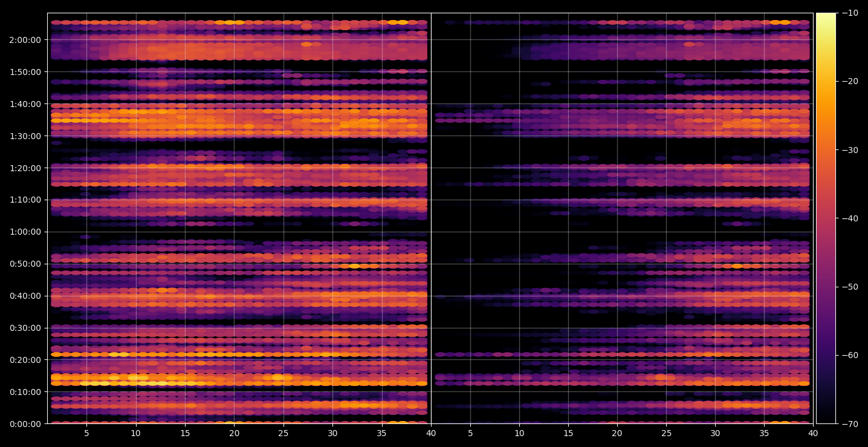Click x-axis label 5 under right panel
Image resolution: width=868 pixels, height=447 pixels.
pyautogui.click(x=470, y=433)
